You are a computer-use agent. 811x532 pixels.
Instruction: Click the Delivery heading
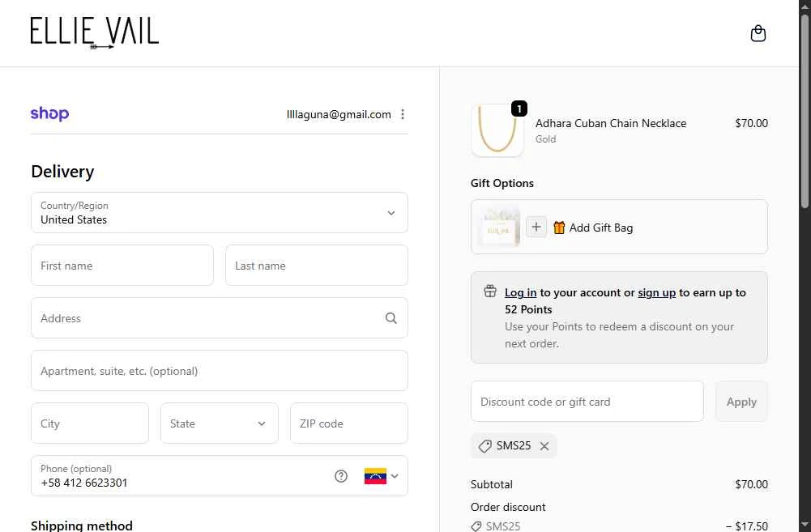click(62, 172)
